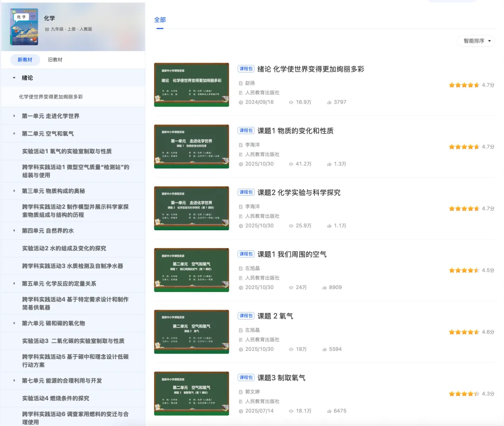Switch to the 旧教材 tab
Image resolution: width=504 pixels, height=426 pixels.
pyautogui.click(x=55, y=60)
